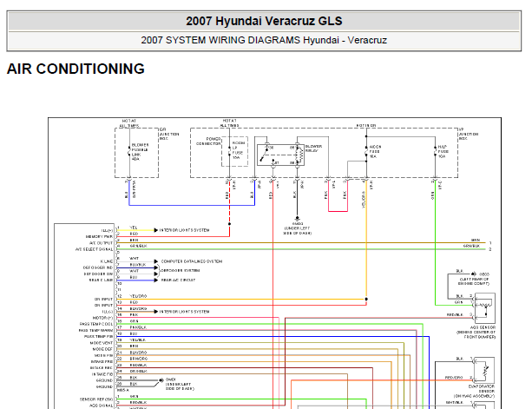Click the 'MODE VENT' pin label
This screenshot has height=409, width=532.
tap(102, 343)
